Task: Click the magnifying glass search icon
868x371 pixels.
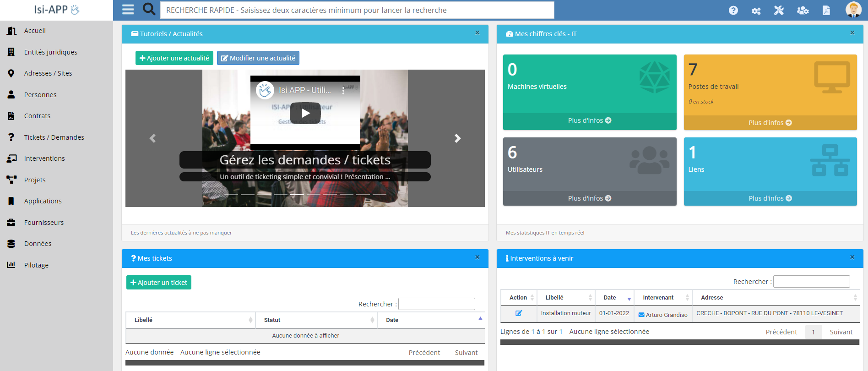Action: tap(149, 9)
